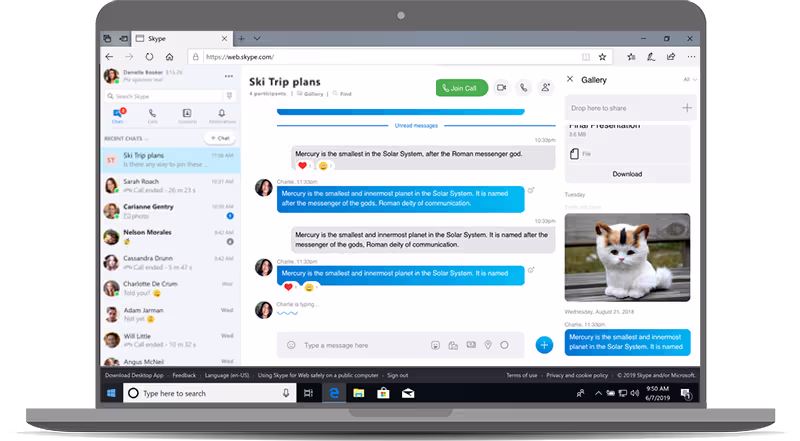The width and height of the screenshot is (800, 441).
Task: Expand the Recent Chats dropdown
Action: (x=126, y=139)
